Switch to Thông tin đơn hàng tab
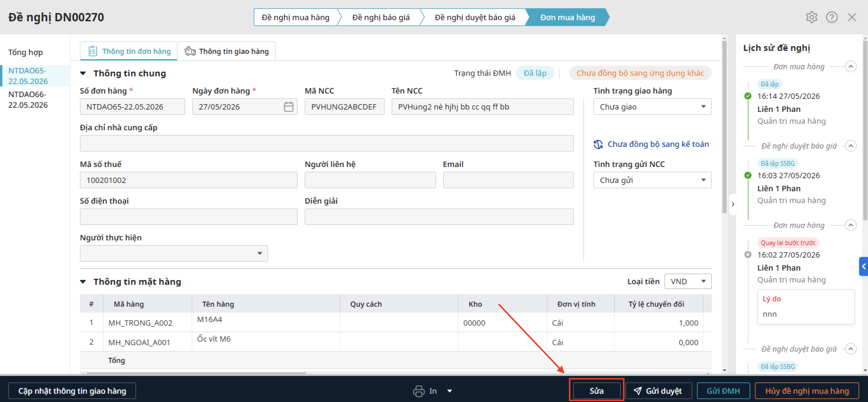Image resolution: width=868 pixels, height=402 pixels. click(129, 51)
